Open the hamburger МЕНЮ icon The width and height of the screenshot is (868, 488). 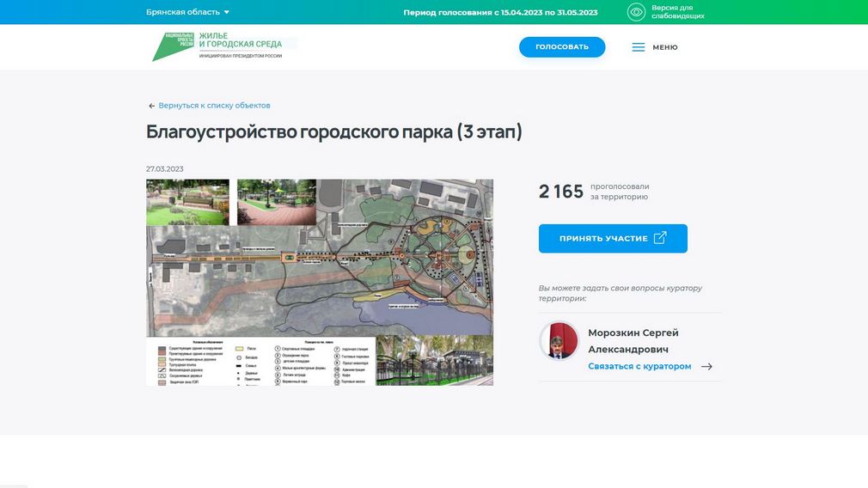pos(639,47)
